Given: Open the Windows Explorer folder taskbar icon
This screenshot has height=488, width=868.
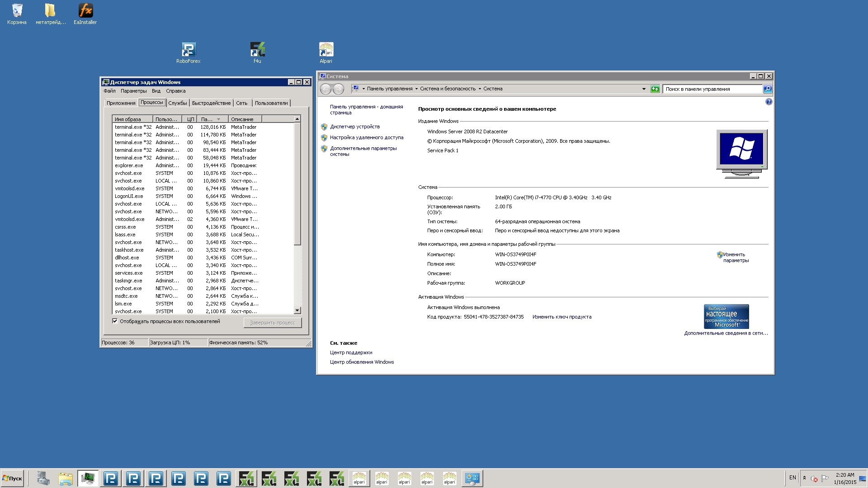Looking at the screenshot, I should pos(66,479).
